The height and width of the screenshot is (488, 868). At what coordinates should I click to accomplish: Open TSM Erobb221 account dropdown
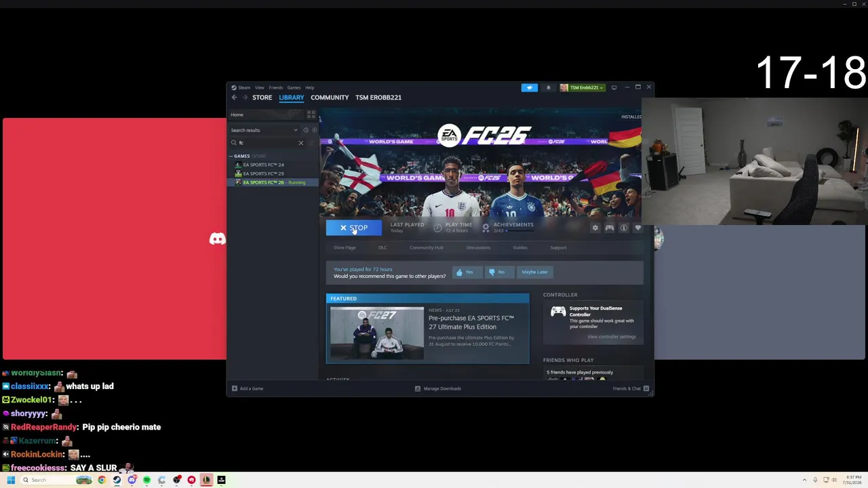click(x=582, y=87)
